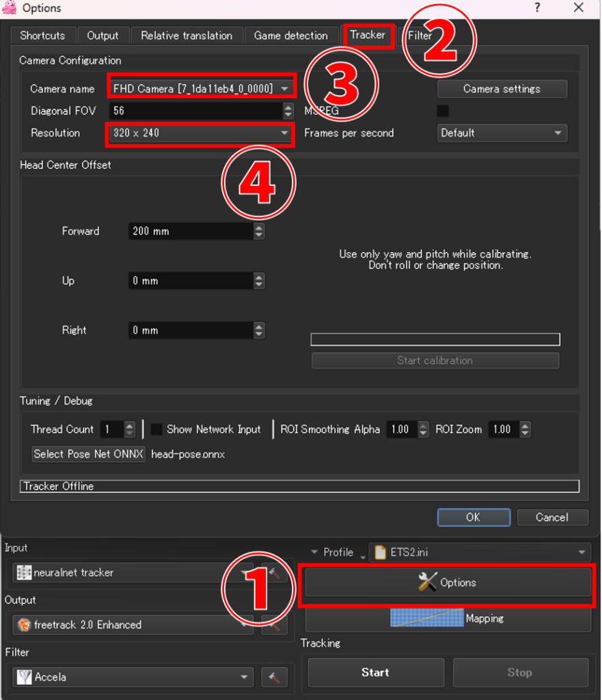Click Select Pose Net ONNX button
Screen dimensions: 602x700
coord(88,454)
